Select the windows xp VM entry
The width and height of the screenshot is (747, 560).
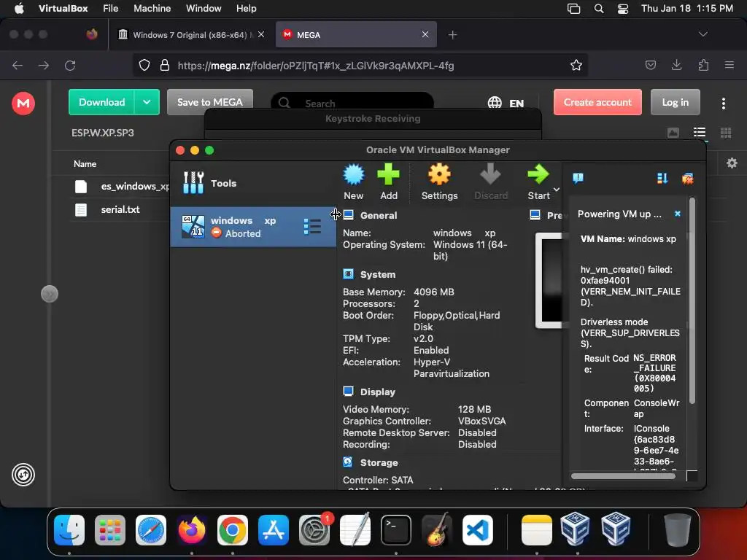[252, 227]
